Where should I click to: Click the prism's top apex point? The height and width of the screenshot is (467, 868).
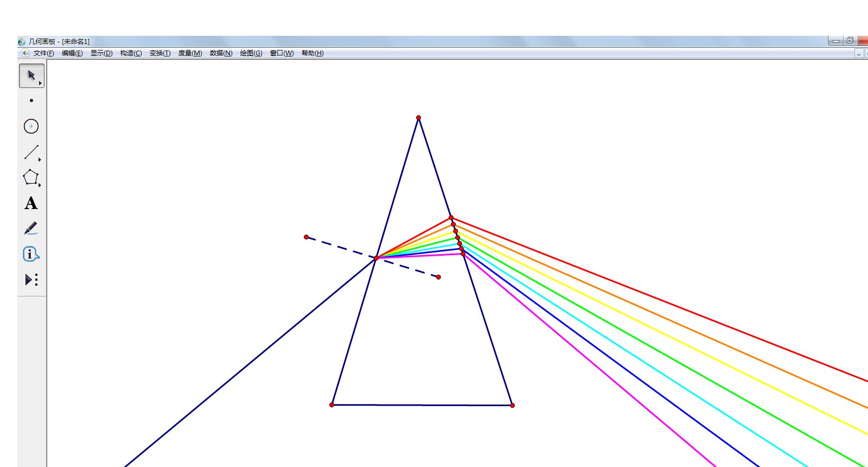pos(418,118)
